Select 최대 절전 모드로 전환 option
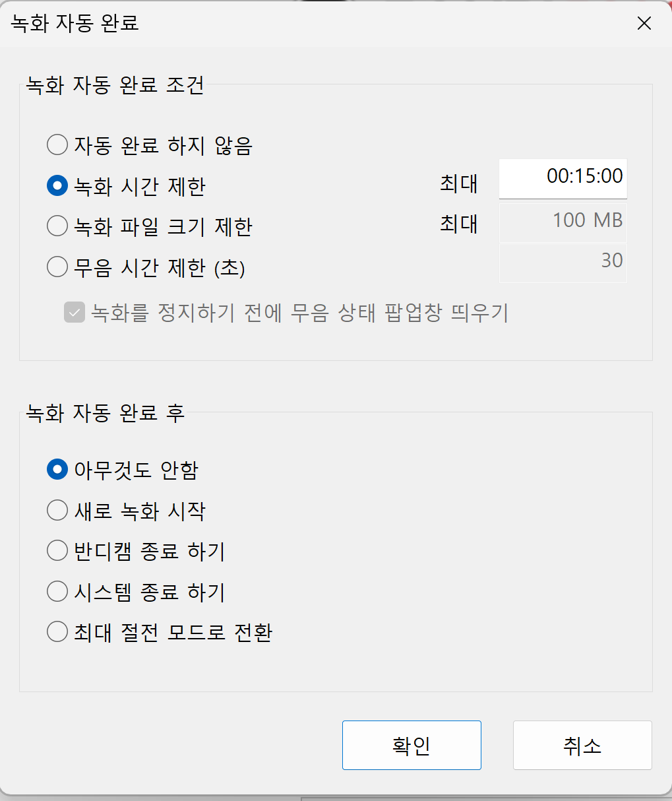This screenshot has height=801, width=672. coord(57,631)
